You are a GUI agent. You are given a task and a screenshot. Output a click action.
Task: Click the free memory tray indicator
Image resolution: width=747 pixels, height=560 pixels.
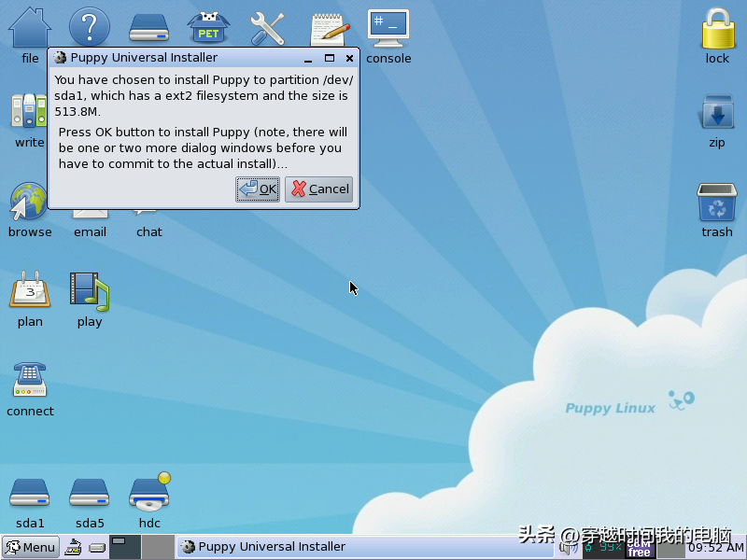(640, 548)
